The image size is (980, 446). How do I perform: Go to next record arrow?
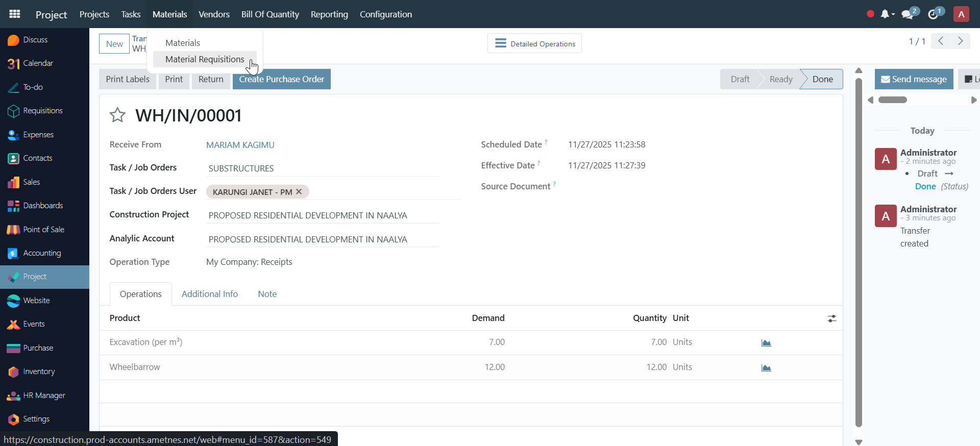click(x=960, y=41)
